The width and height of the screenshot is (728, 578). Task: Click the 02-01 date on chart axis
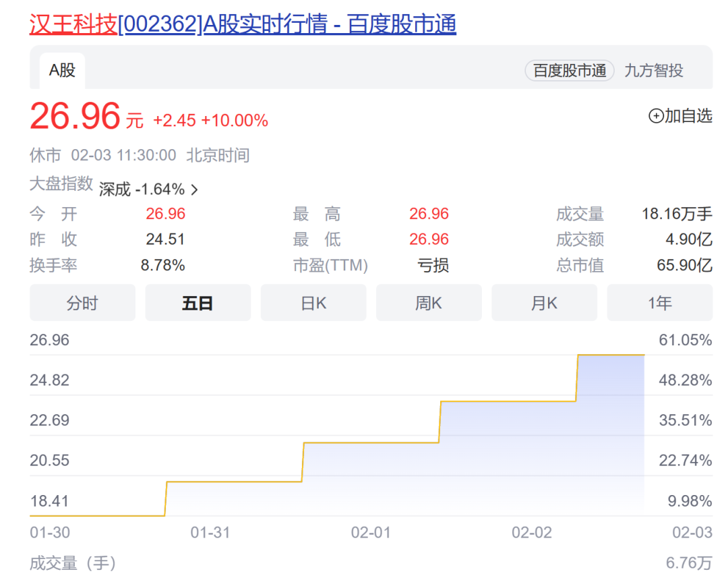click(x=371, y=532)
